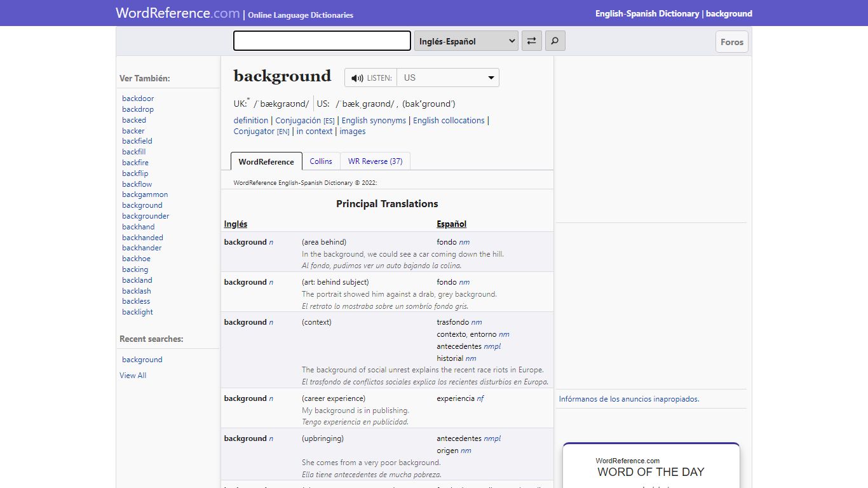Open backflow in the sidebar list
This screenshot has height=488, width=868.
pos(137,184)
